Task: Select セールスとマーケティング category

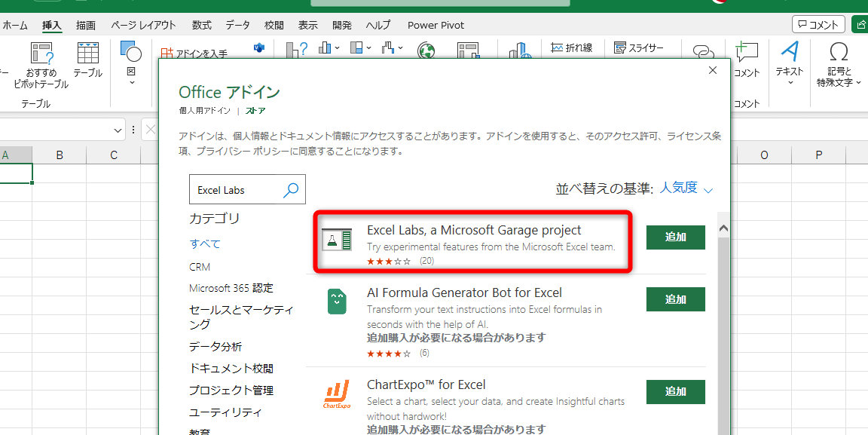Action: point(241,317)
